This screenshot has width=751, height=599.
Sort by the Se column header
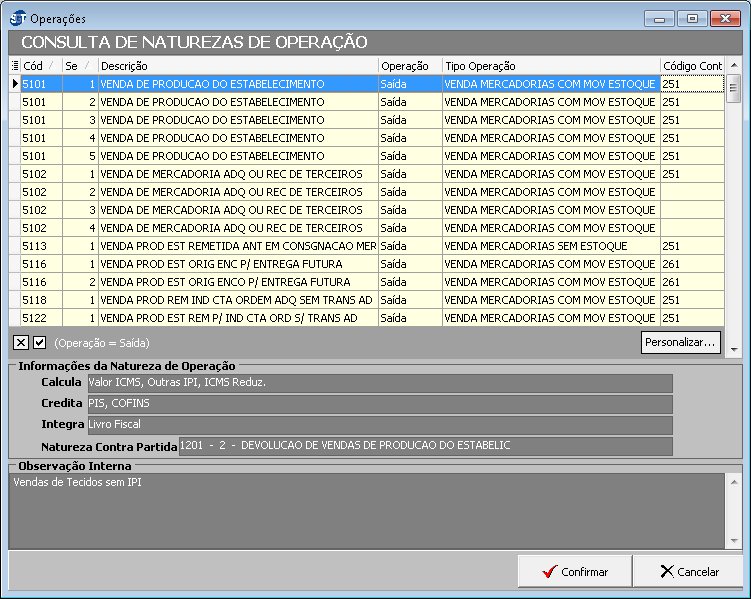(79, 66)
